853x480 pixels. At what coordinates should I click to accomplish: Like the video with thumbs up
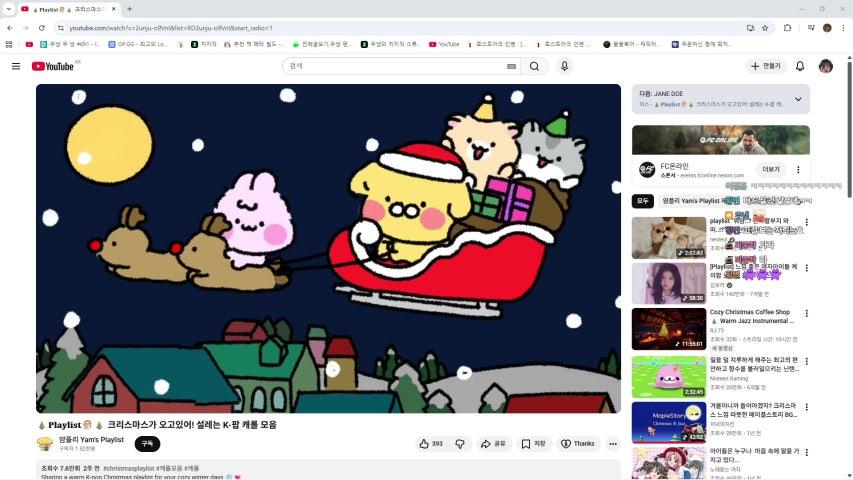(430, 444)
